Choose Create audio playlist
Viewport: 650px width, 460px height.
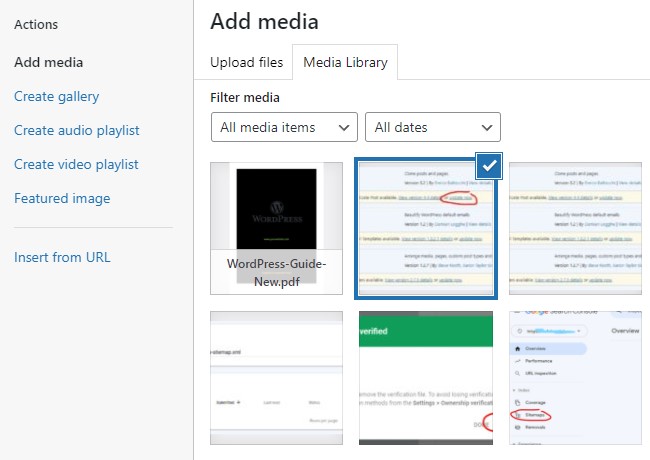tap(76, 130)
